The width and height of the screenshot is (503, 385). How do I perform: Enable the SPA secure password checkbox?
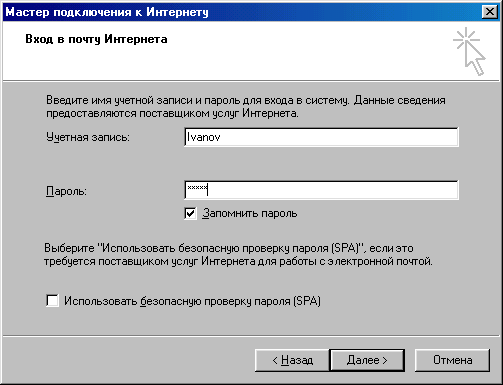coord(52,301)
